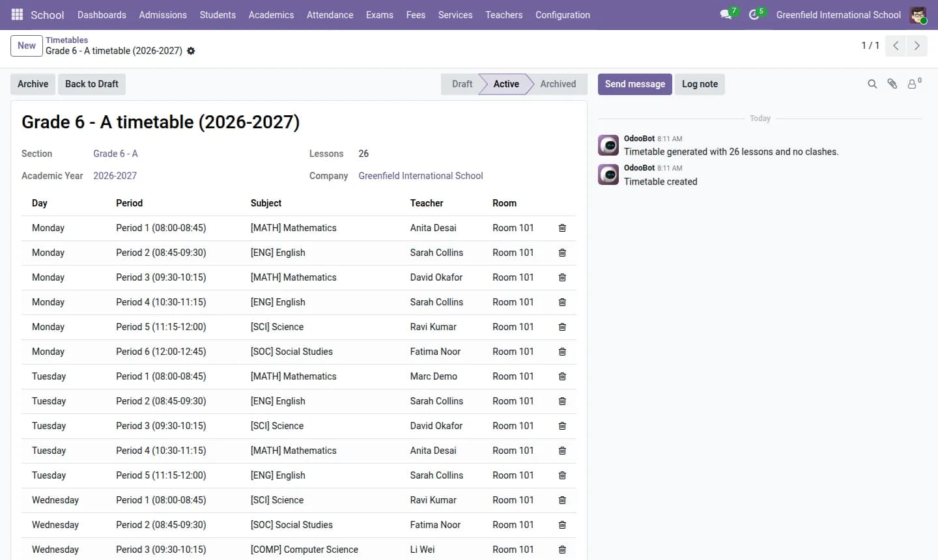
Task: Go to the previous record arrow
Action: pyautogui.click(x=896, y=46)
